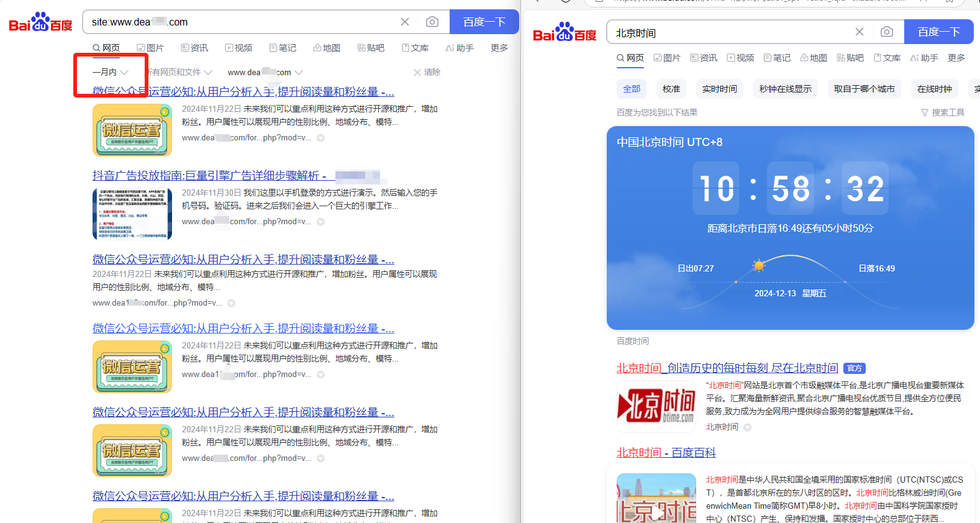Switch to 资讯 tab in left window

194,48
